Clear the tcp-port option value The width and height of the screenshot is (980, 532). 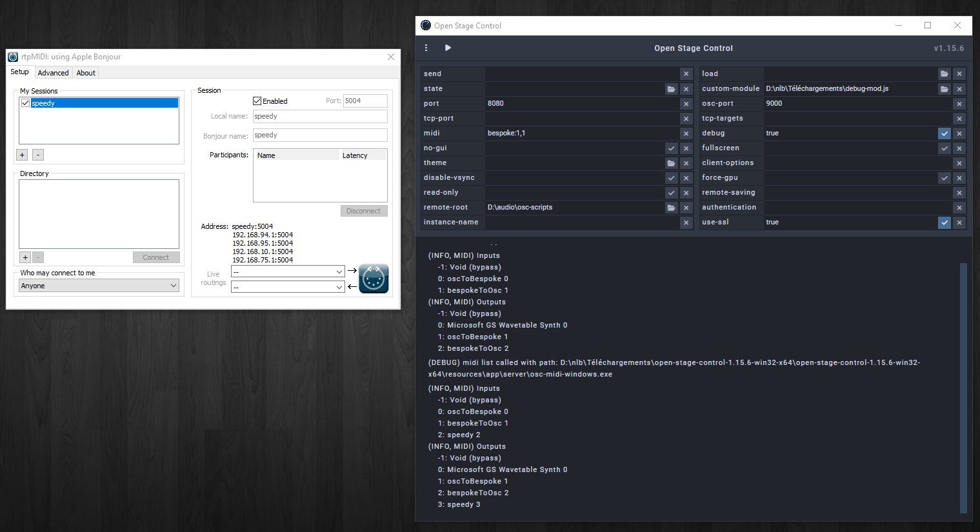click(x=686, y=119)
